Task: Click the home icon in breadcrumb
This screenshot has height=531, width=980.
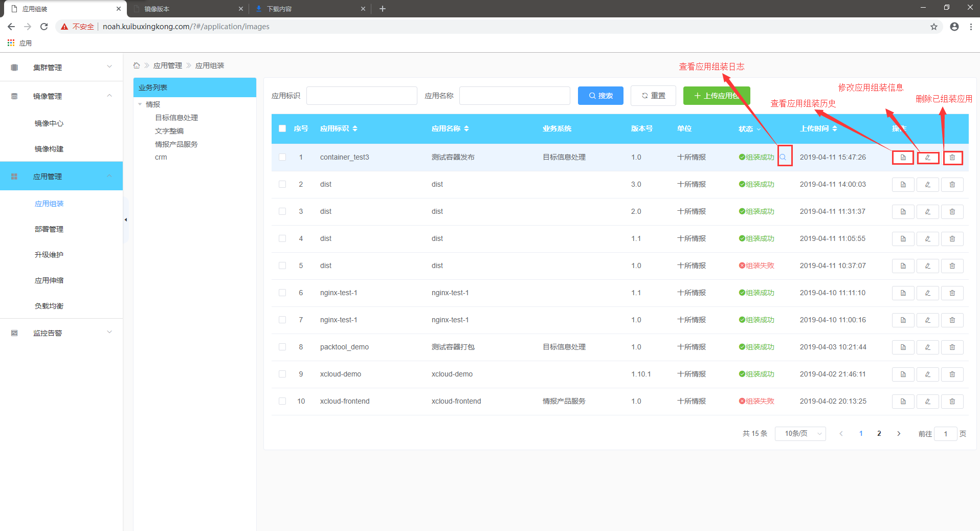Action: pos(137,65)
